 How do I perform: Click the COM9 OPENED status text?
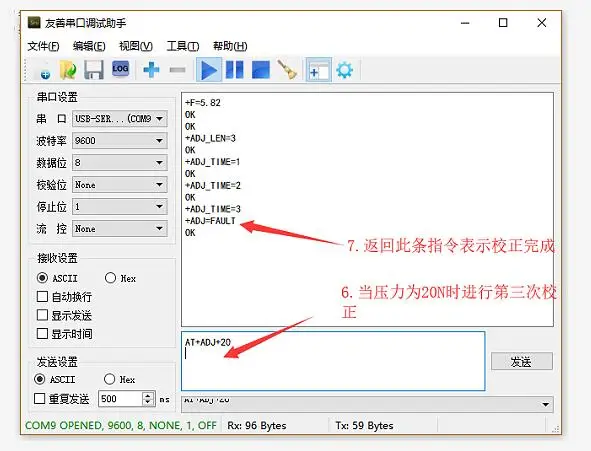121,425
